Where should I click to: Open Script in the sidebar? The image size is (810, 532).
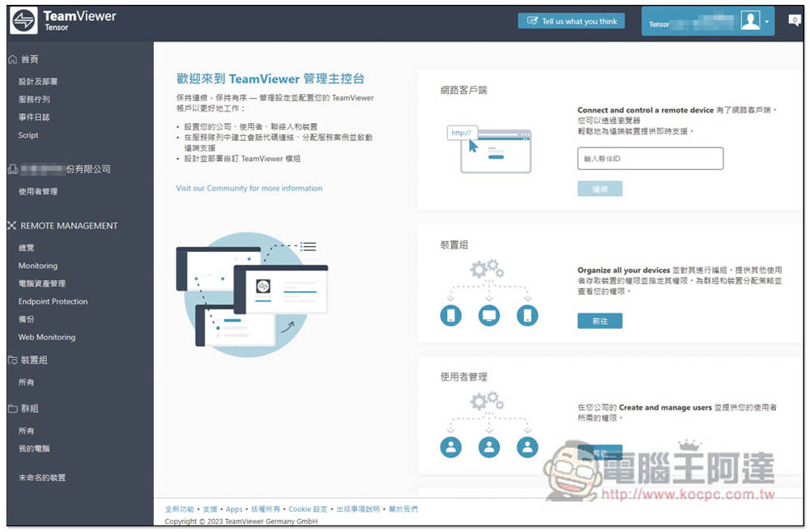pyautogui.click(x=28, y=135)
